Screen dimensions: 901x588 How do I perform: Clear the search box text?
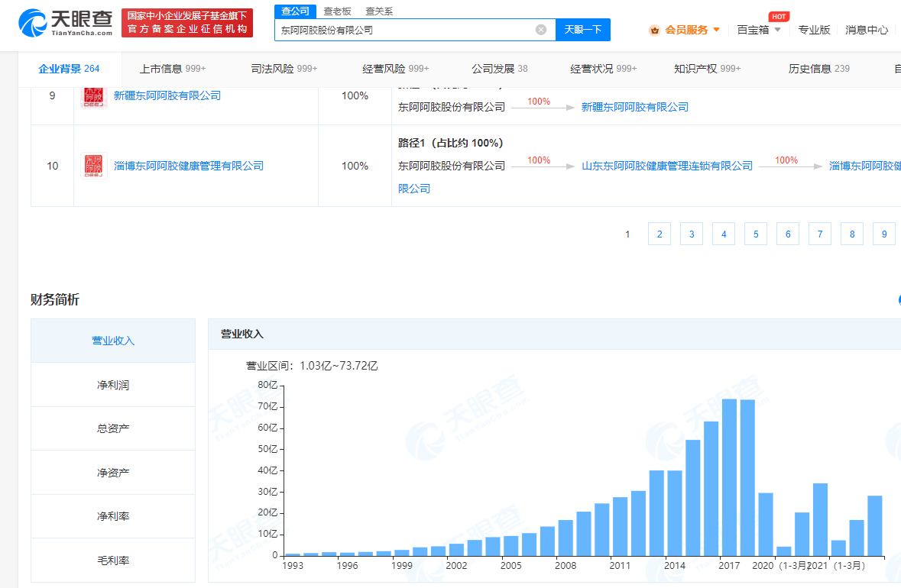click(x=541, y=30)
